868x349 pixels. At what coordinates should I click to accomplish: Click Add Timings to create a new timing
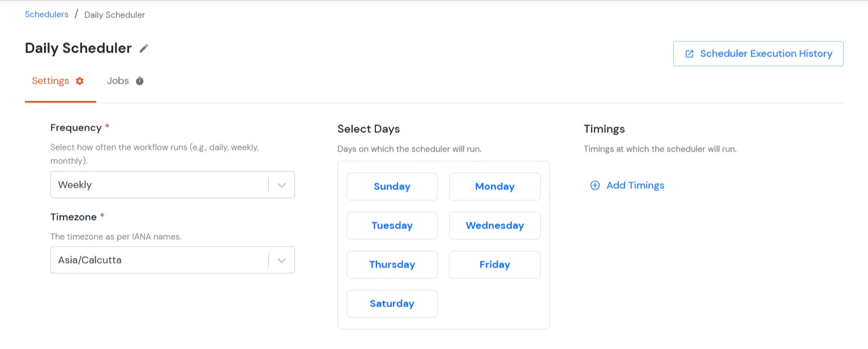pyautogui.click(x=635, y=185)
